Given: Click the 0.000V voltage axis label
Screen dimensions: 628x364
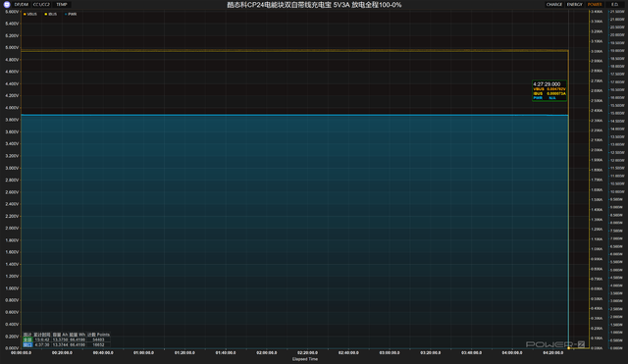Looking at the screenshot, I should coord(12,348).
